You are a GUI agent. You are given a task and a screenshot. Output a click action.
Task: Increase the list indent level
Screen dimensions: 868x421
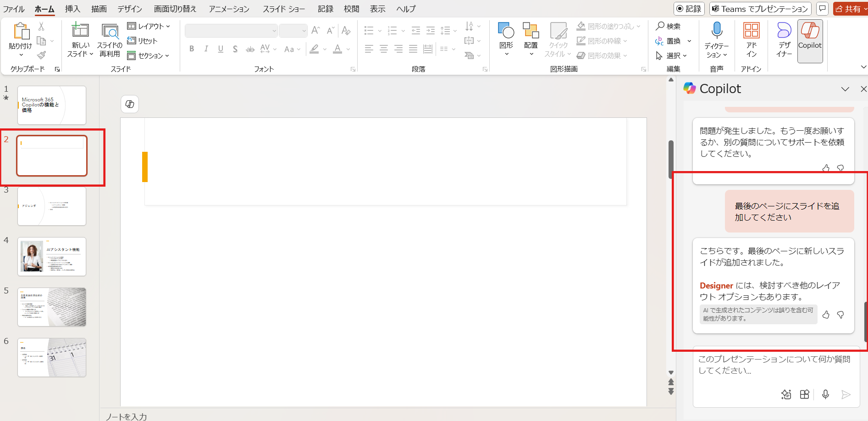[x=431, y=31]
